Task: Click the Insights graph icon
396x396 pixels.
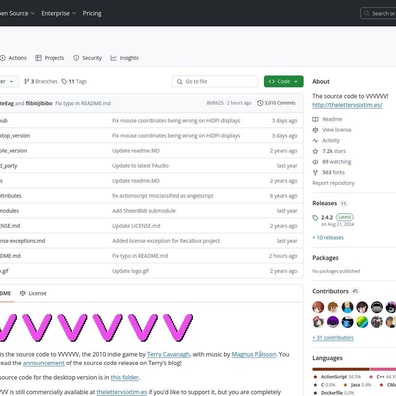Action: coord(114,58)
